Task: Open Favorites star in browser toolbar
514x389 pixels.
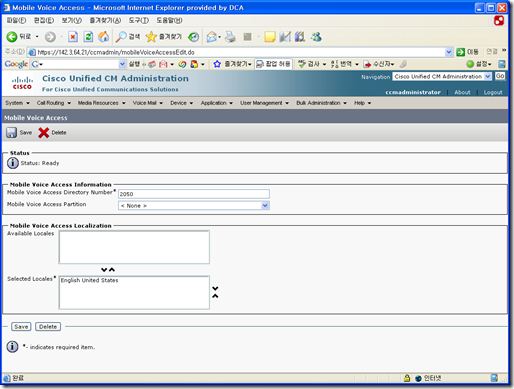Action: (151, 37)
